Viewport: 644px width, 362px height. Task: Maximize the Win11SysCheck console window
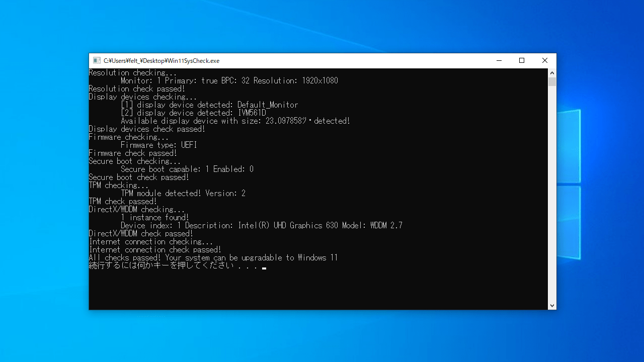(522, 60)
